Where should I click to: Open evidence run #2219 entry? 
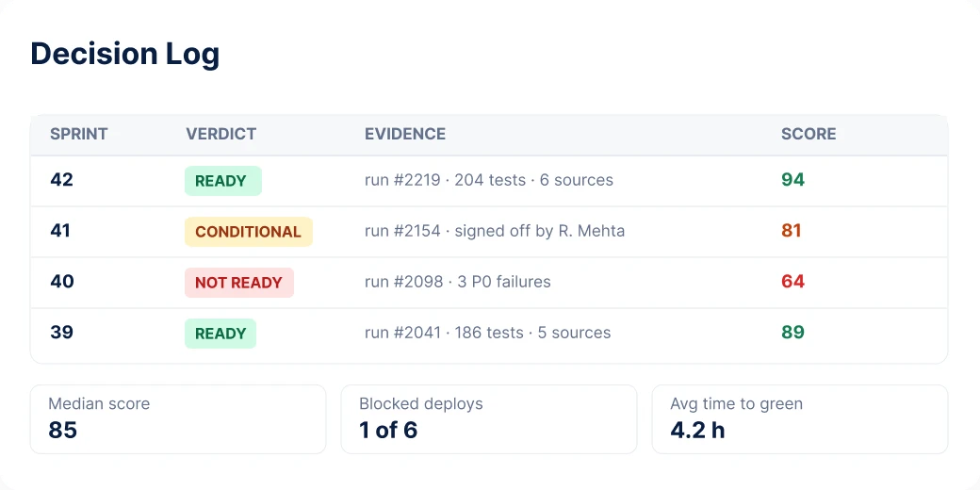(489, 180)
